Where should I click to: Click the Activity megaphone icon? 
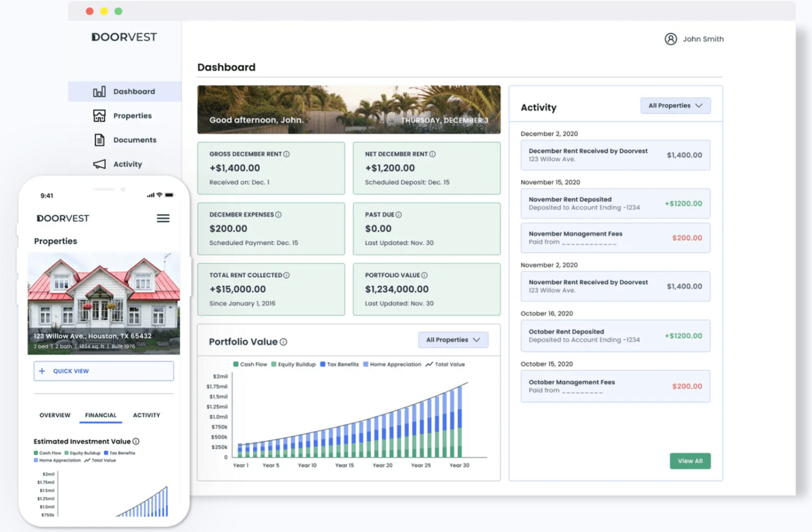pyautogui.click(x=99, y=164)
